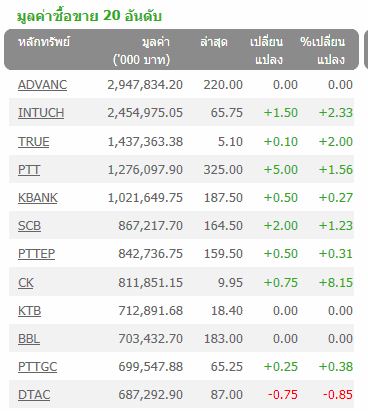
Task: Click the ล่าสุด column header
Action: (x=214, y=42)
